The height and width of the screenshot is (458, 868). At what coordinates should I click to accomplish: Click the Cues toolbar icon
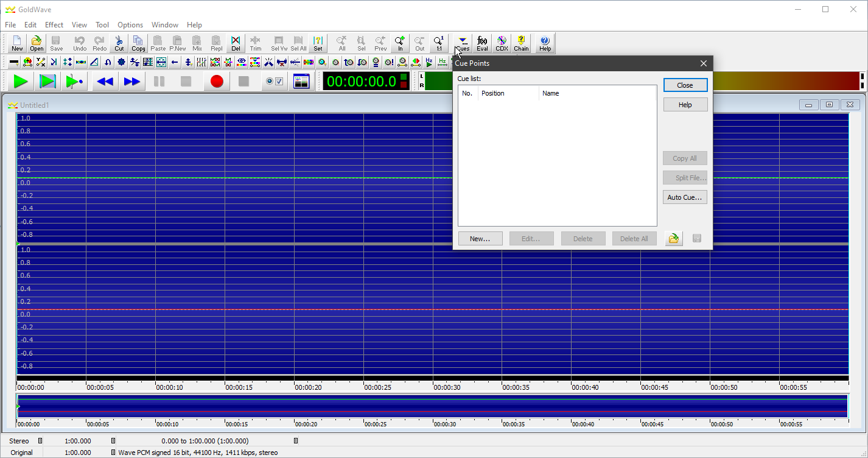(x=463, y=43)
